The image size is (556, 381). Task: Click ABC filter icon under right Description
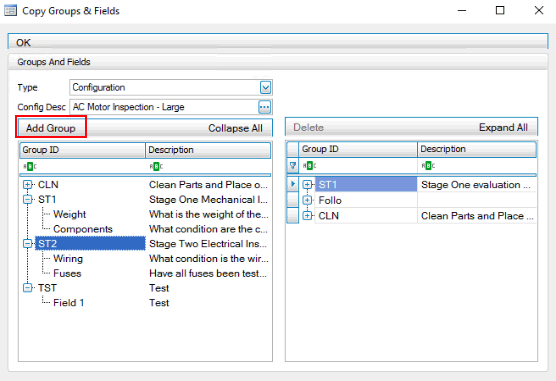click(428, 166)
